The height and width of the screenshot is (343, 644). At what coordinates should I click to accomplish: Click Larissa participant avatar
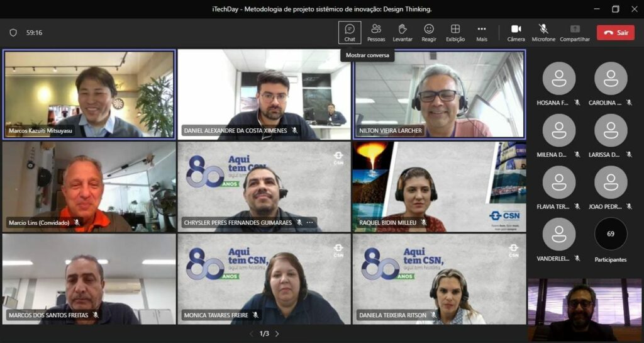point(611,130)
